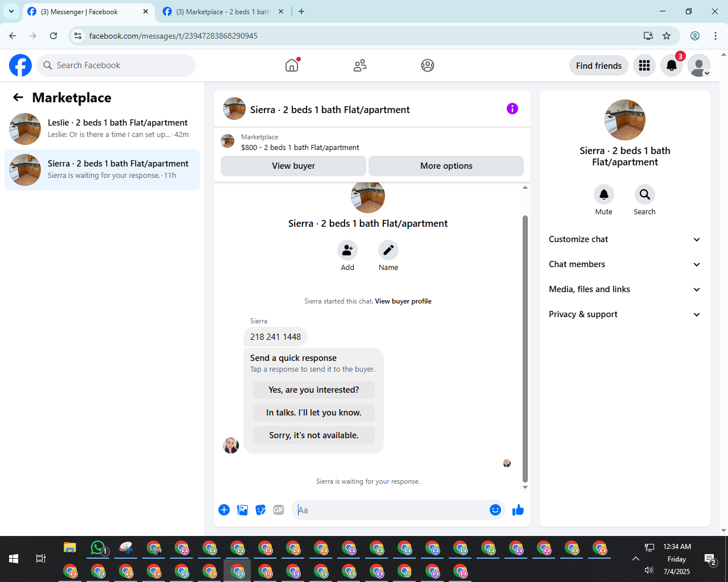Send quick reply "In talks. I'll let you know."
Image resolution: width=728 pixels, height=582 pixels.
[x=314, y=413]
